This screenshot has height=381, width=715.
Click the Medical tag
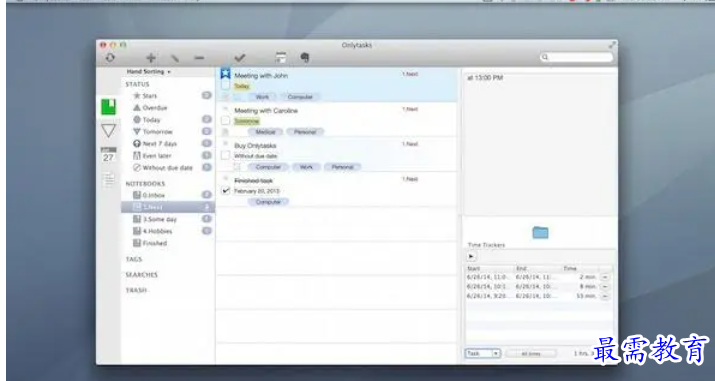click(265, 132)
